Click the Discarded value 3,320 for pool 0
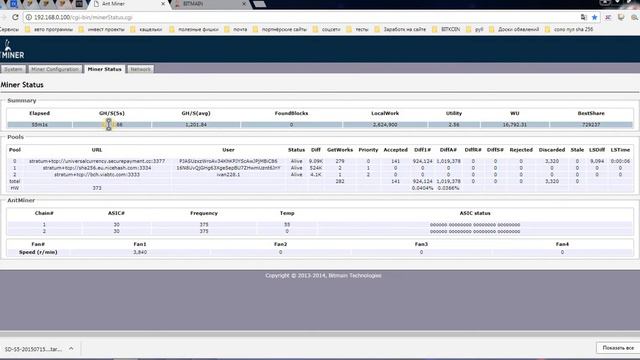640x360 pixels. [552, 161]
